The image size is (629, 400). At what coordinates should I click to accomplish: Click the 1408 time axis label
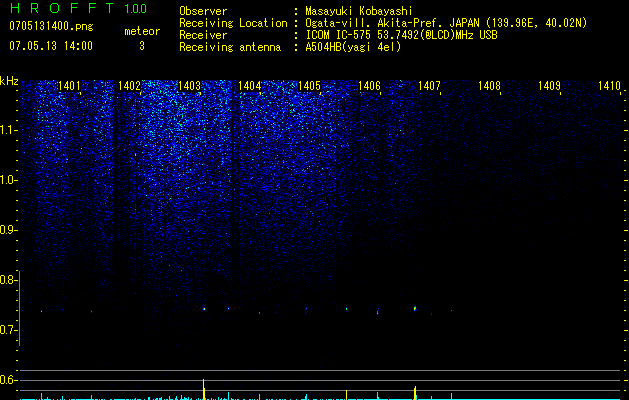489,85
